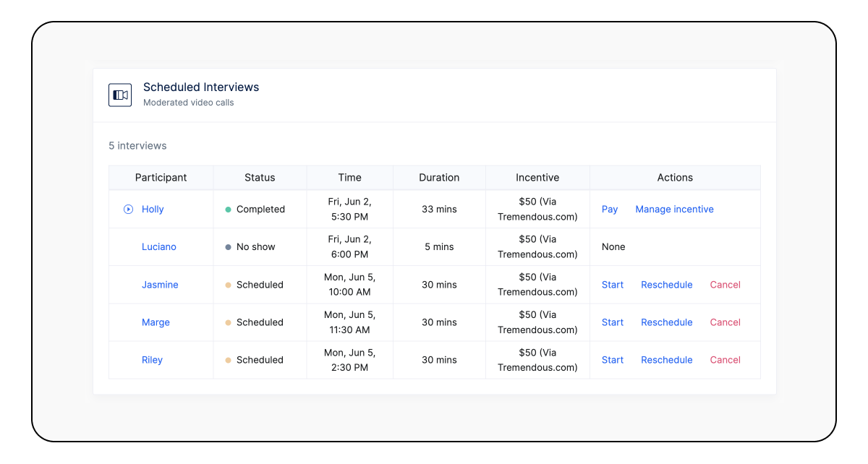Click the Participant column header
This screenshot has height=464, width=868.
[161, 178]
